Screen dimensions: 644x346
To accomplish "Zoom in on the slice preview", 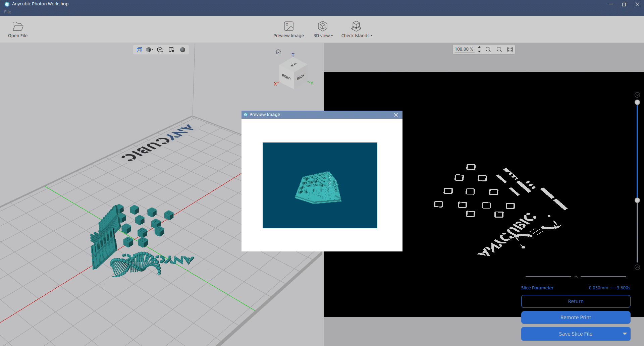I will (x=499, y=49).
